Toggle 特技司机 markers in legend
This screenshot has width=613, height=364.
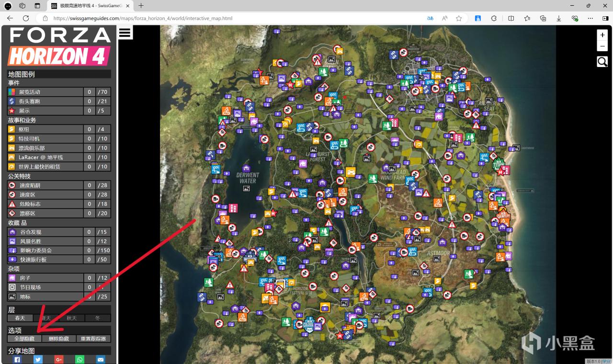(59, 139)
